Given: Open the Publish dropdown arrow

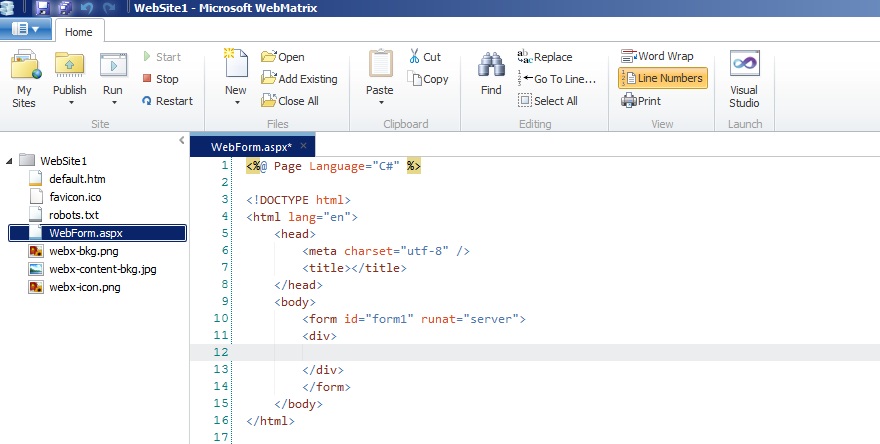Looking at the screenshot, I should pos(71,103).
